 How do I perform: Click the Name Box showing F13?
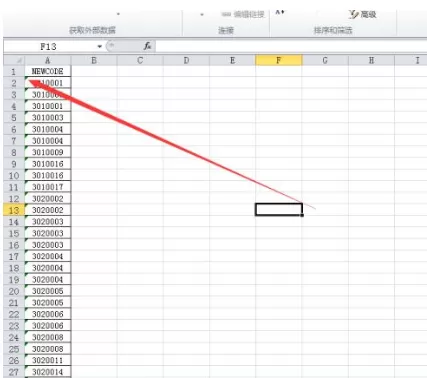point(49,46)
